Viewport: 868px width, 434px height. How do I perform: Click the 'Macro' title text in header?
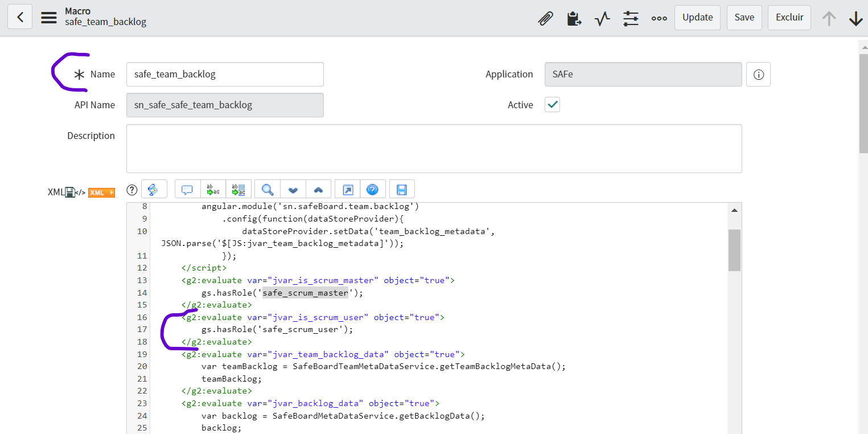pos(77,11)
